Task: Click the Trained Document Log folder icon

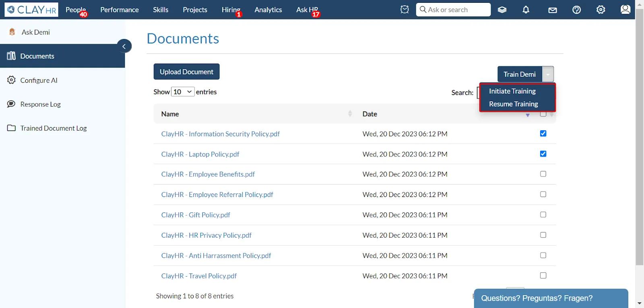Action: pyautogui.click(x=11, y=128)
